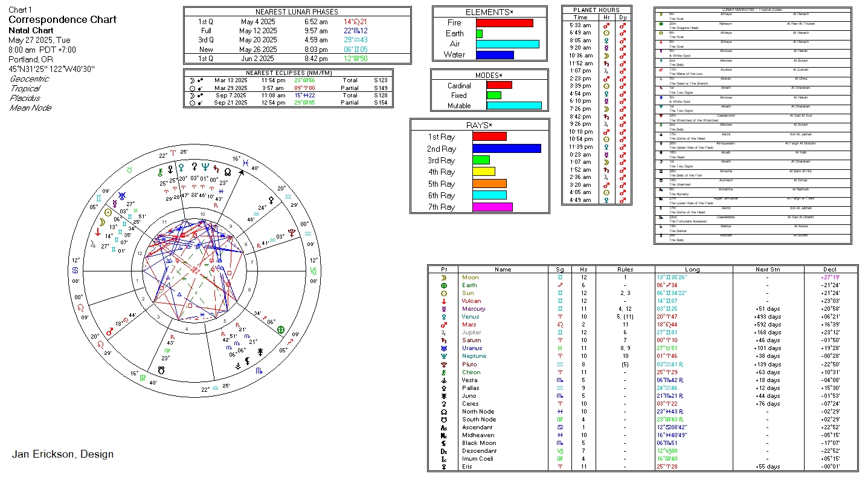Click the cyan Mutable bar in Modes
868x477 pixels.
(513, 105)
